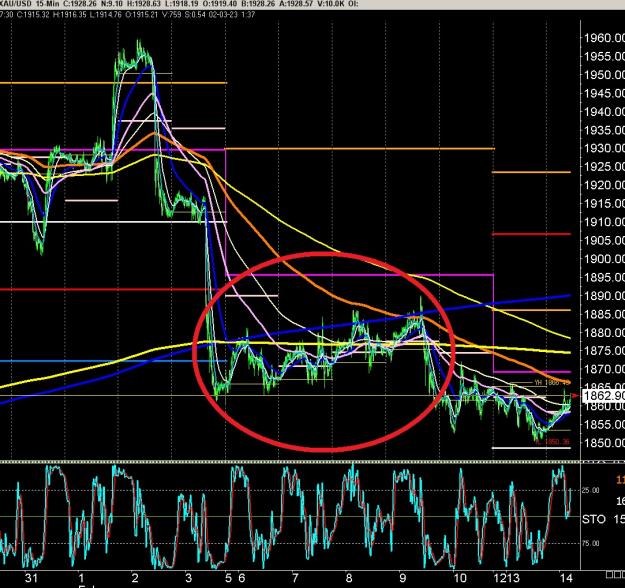
Task: Click the O:1915.21 value in the second row
Action: click(142, 15)
